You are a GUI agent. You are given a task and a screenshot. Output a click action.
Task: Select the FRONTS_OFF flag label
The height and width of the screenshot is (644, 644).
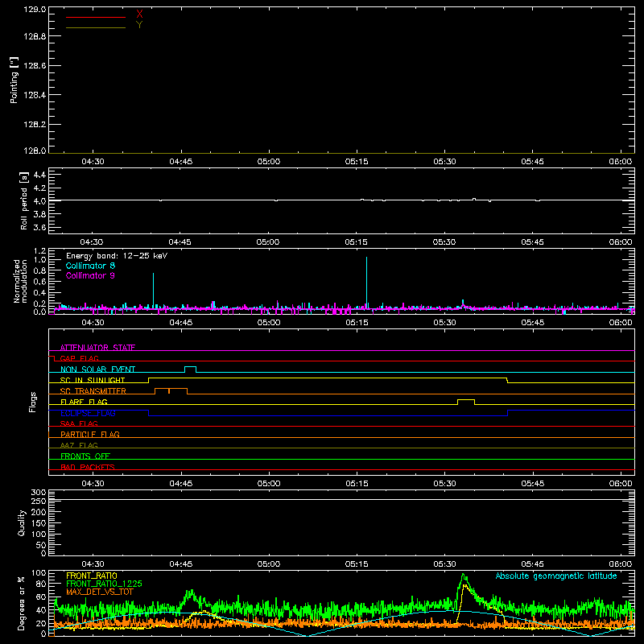click(85, 456)
